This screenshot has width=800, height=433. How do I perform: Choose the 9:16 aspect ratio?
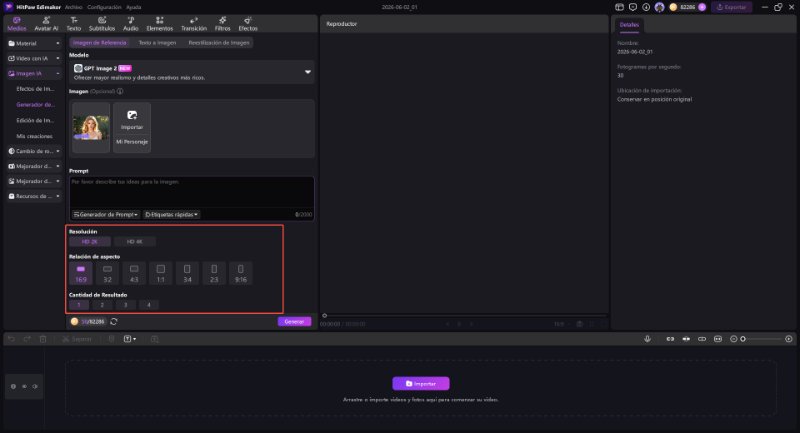(240, 273)
